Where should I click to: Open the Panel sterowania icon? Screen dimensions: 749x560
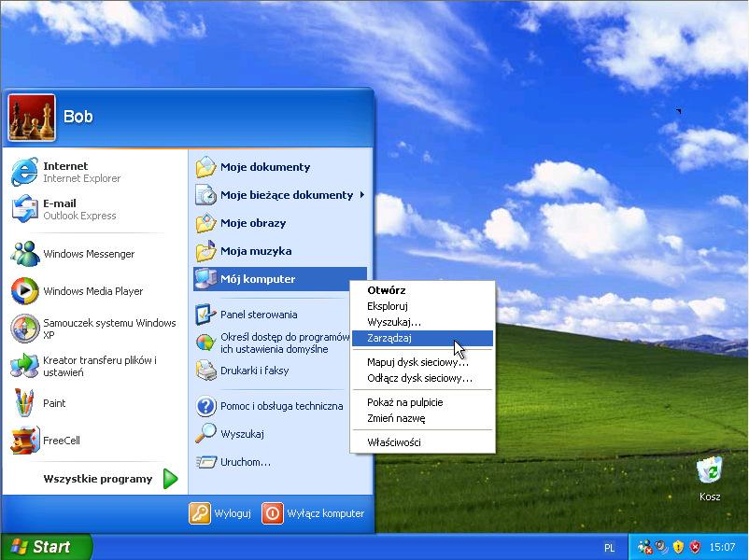tap(205, 315)
